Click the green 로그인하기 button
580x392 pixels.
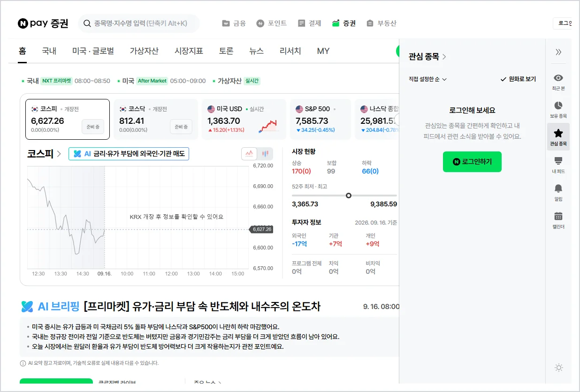tap(472, 162)
